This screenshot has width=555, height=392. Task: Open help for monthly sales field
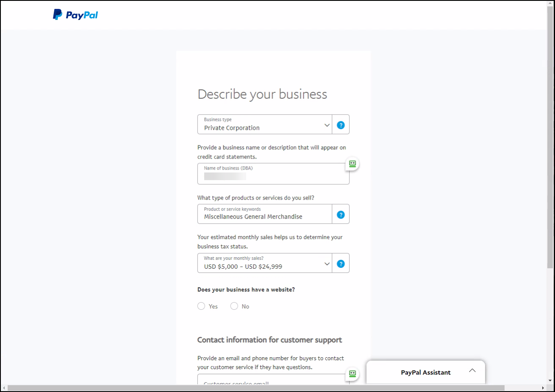(x=341, y=264)
